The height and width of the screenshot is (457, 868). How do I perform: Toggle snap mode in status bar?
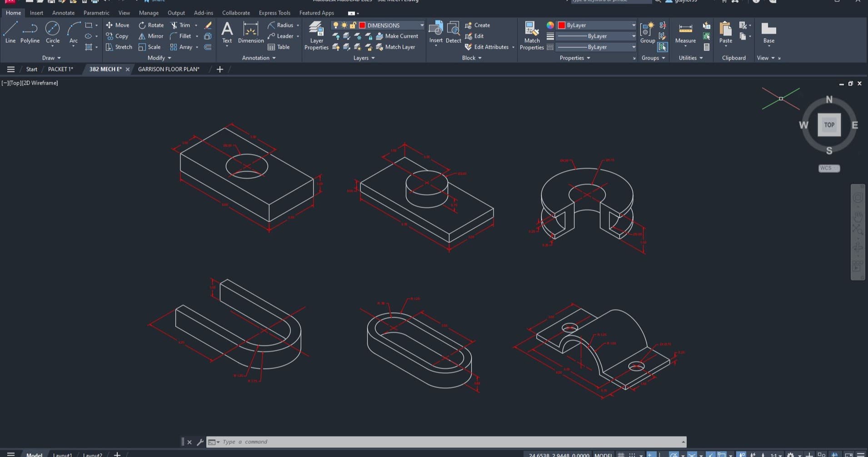[x=632, y=455]
